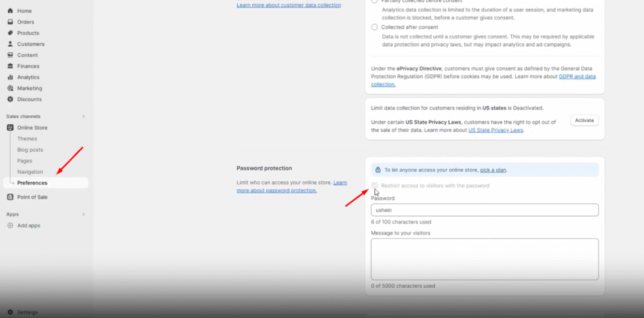Click the Content icon
Viewport: 644px width, 318px height.
tap(10, 55)
